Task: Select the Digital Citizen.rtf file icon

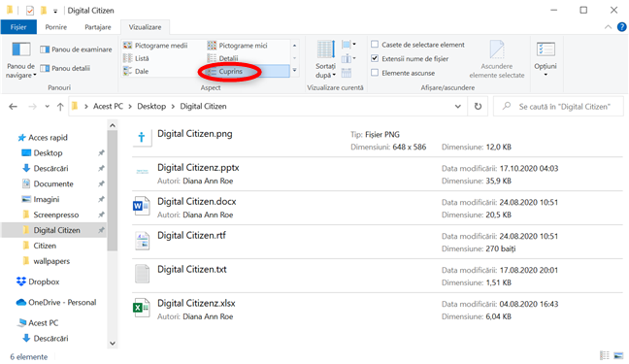Action: [x=142, y=240]
